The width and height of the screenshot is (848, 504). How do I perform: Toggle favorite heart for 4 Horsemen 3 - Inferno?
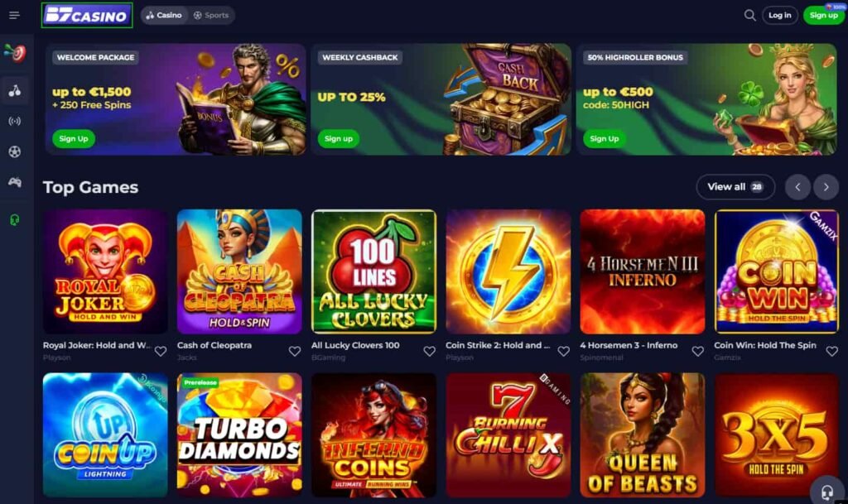point(697,351)
